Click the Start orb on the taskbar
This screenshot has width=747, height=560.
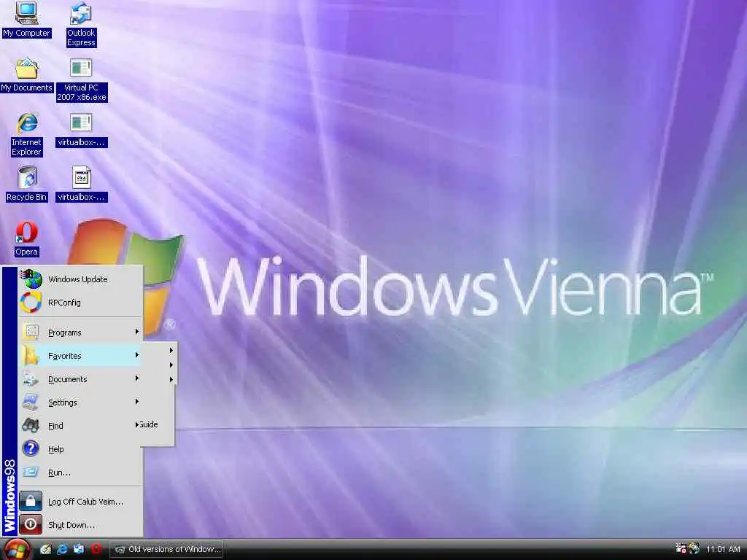pyautogui.click(x=18, y=550)
